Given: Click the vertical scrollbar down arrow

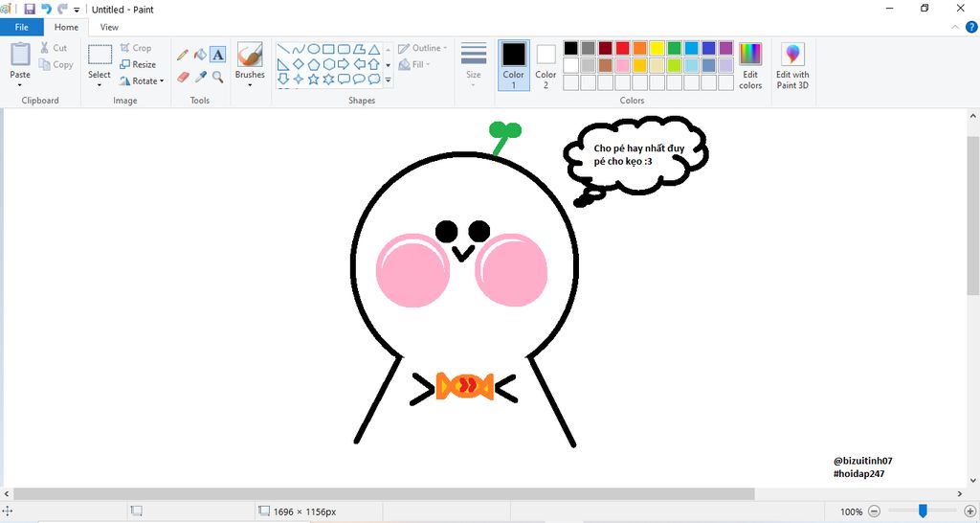Looking at the screenshot, I should 972,481.
